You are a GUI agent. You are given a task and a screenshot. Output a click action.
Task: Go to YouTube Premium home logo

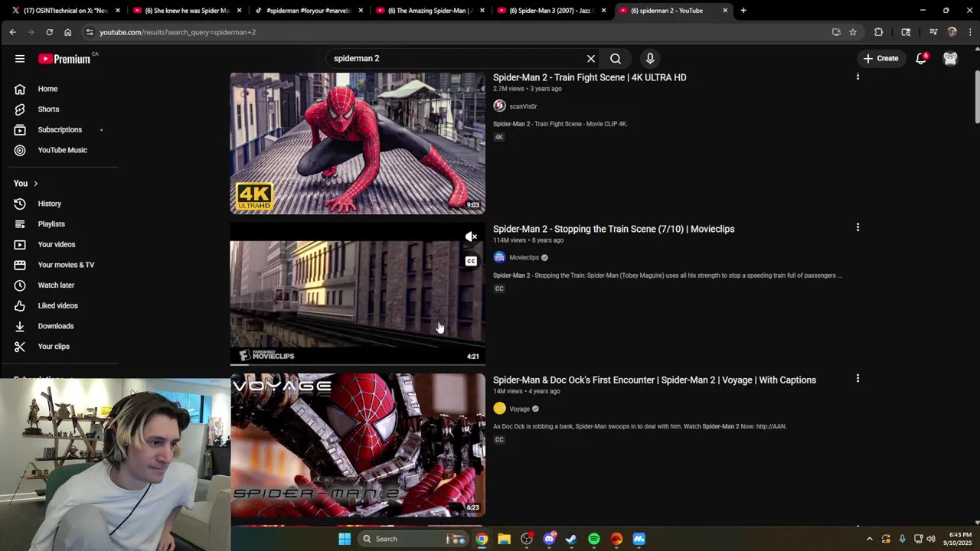(64, 59)
